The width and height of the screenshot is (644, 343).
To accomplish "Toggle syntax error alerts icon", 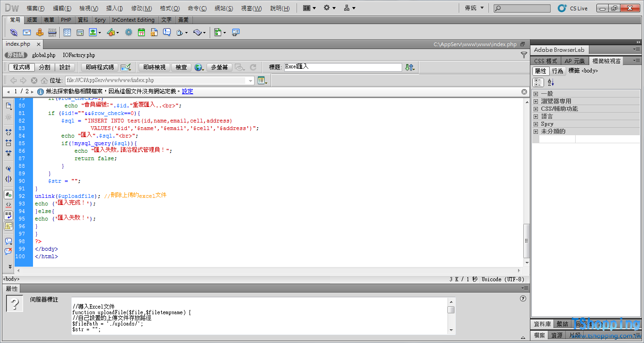I will point(8,225).
